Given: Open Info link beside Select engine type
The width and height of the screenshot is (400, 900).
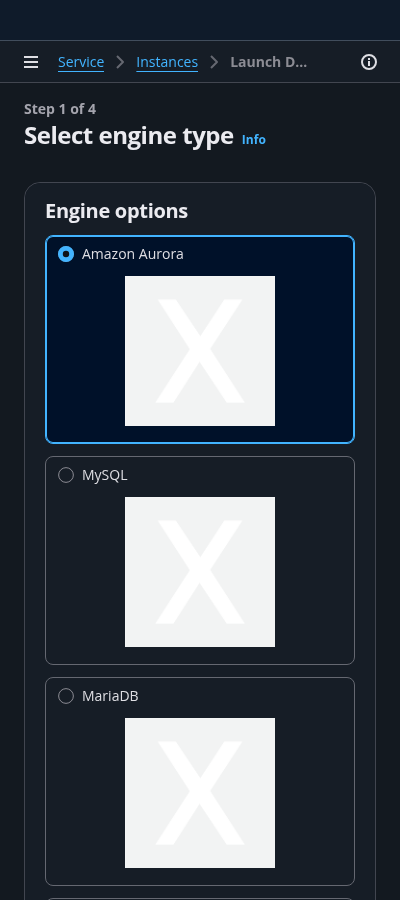Looking at the screenshot, I should [x=254, y=139].
